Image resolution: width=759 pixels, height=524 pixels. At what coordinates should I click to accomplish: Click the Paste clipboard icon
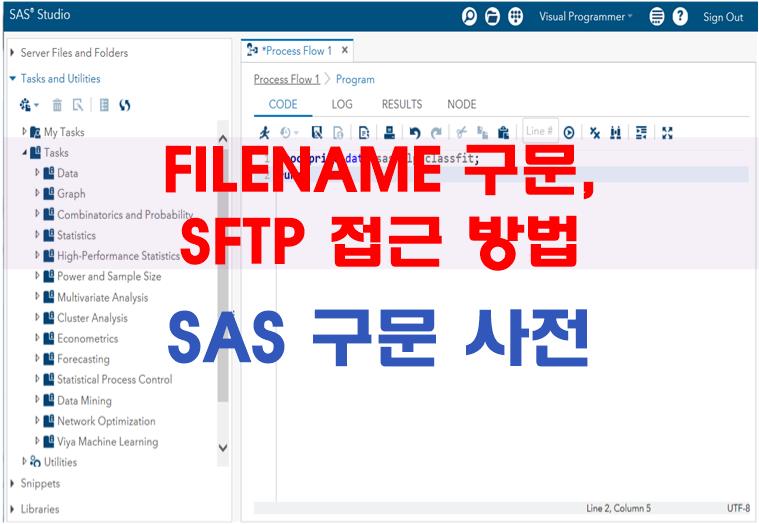pyautogui.click(x=503, y=132)
